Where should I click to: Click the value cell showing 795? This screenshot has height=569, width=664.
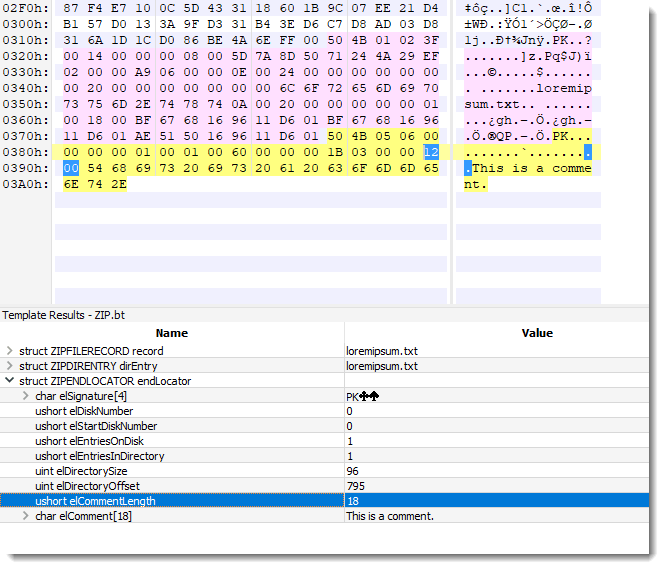(355, 486)
